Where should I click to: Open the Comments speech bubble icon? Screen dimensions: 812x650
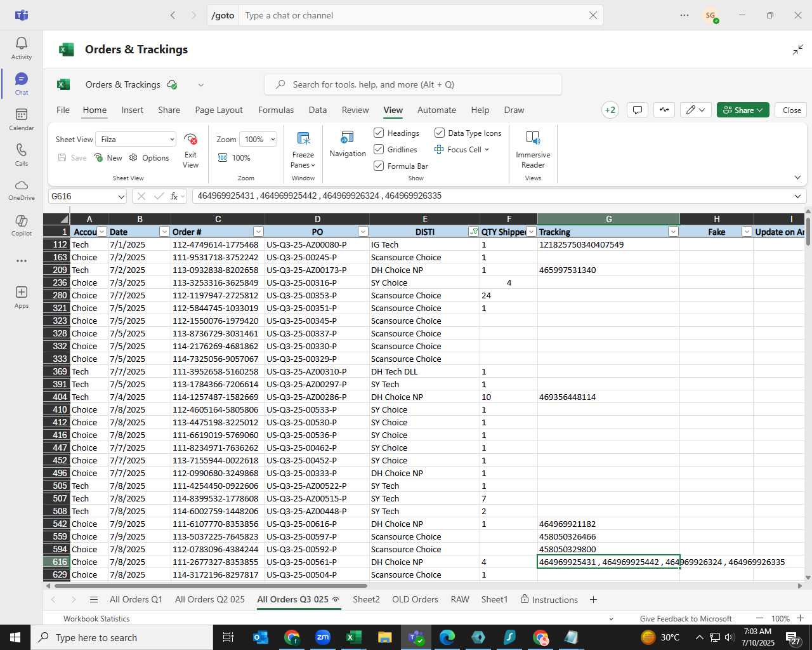click(638, 110)
